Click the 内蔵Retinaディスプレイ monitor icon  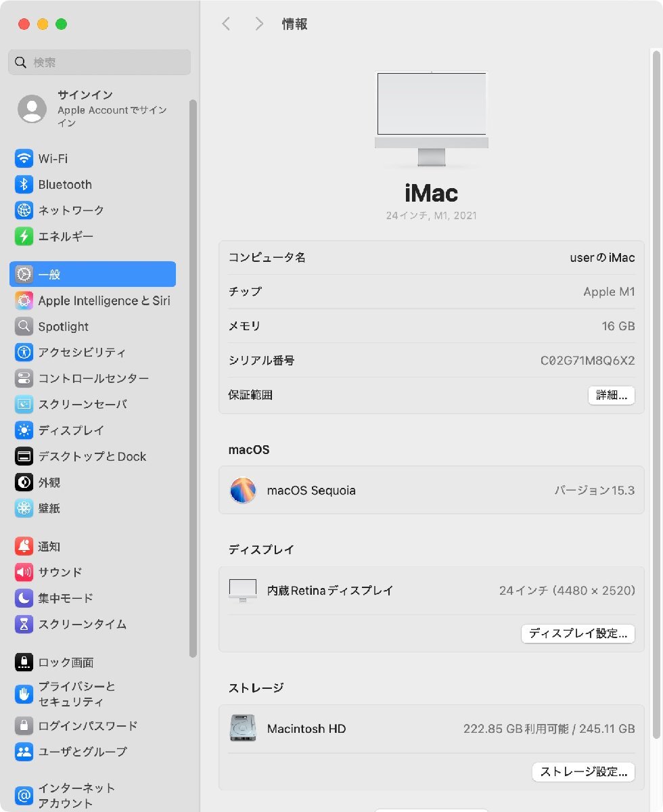click(243, 591)
